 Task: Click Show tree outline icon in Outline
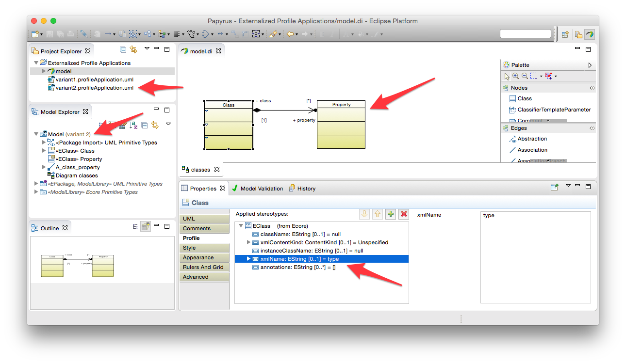click(135, 226)
